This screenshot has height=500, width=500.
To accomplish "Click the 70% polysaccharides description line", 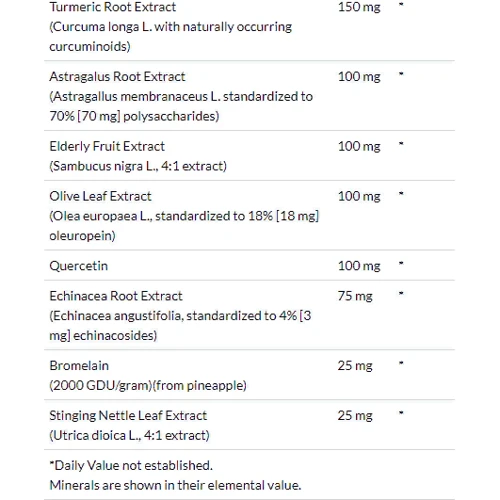I will (x=134, y=116).
